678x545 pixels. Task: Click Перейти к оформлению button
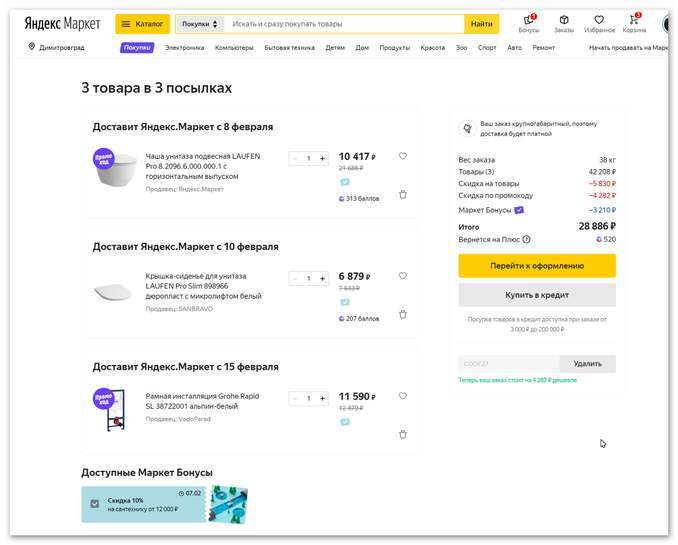click(x=537, y=266)
